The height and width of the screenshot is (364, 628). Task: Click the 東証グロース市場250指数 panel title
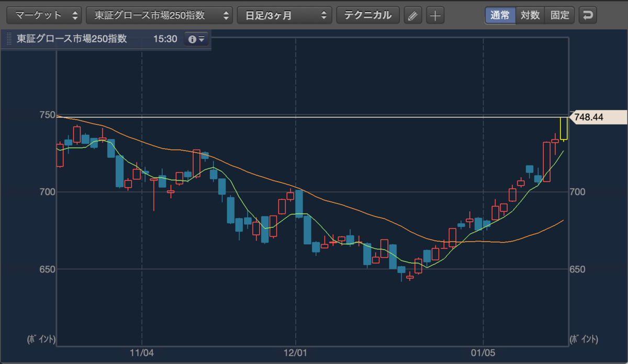click(72, 39)
